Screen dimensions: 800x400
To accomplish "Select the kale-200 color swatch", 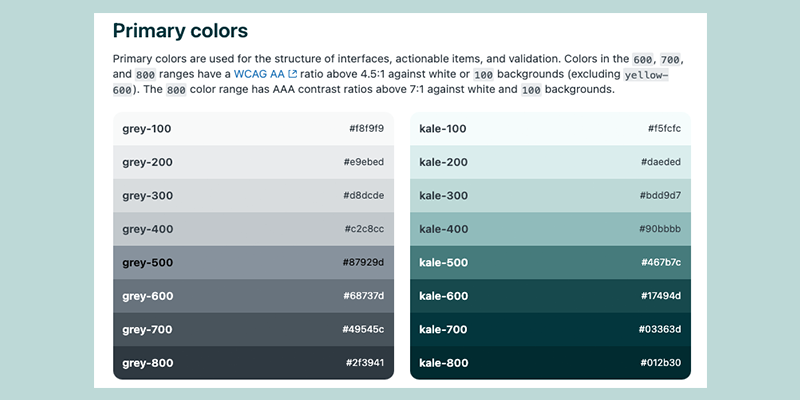I will (x=551, y=162).
